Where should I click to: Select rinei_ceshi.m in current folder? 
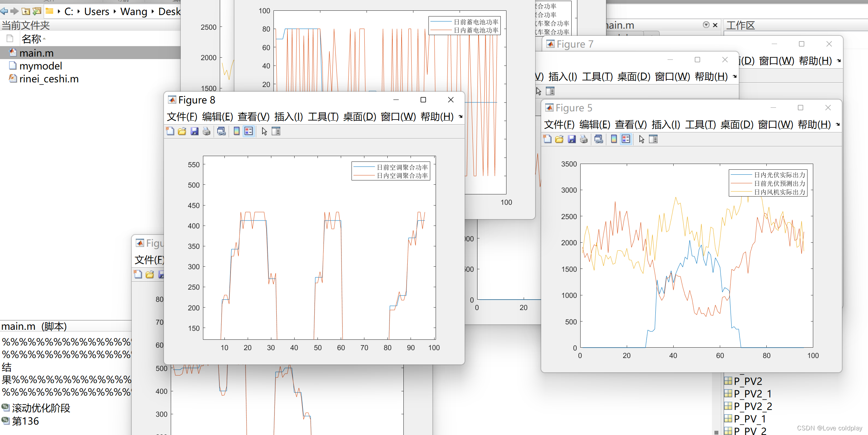(49, 79)
